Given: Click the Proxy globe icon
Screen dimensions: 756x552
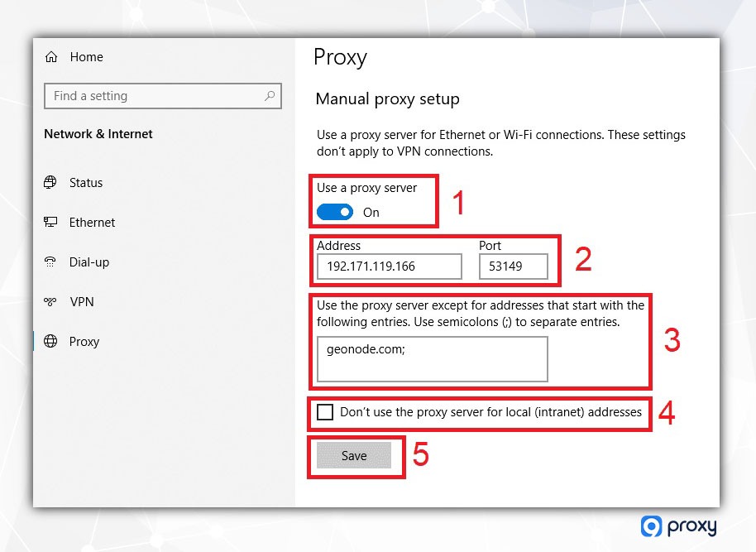Looking at the screenshot, I should (x=51, y=342).
